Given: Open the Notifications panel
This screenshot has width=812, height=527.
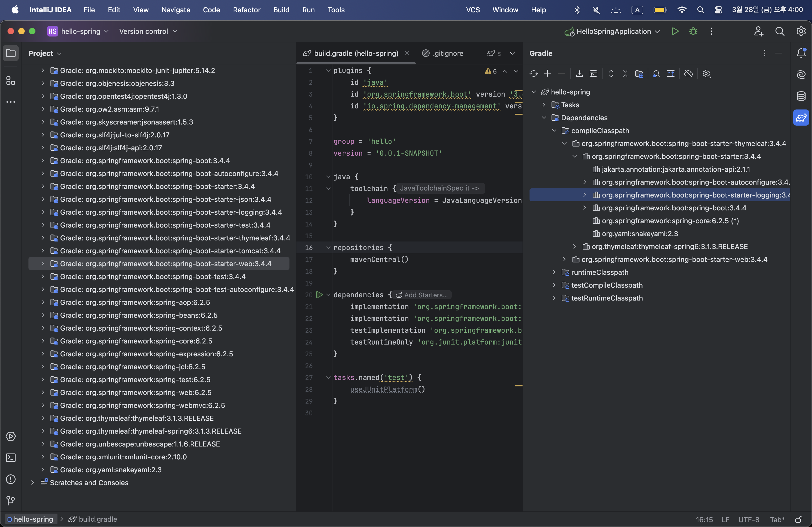Looking at the screenshot, I should tap(801, 53).
